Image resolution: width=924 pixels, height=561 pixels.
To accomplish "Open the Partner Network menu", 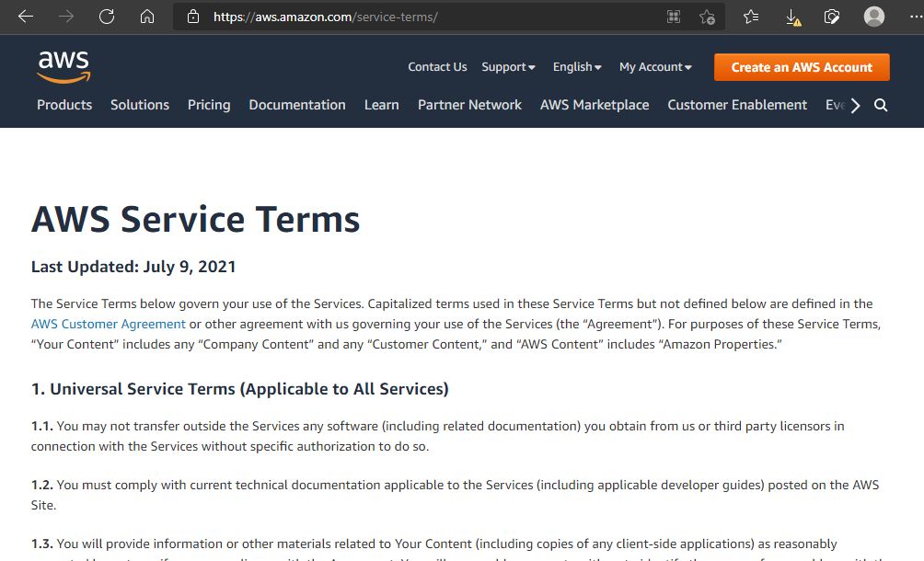I will [x=469, y=105].
